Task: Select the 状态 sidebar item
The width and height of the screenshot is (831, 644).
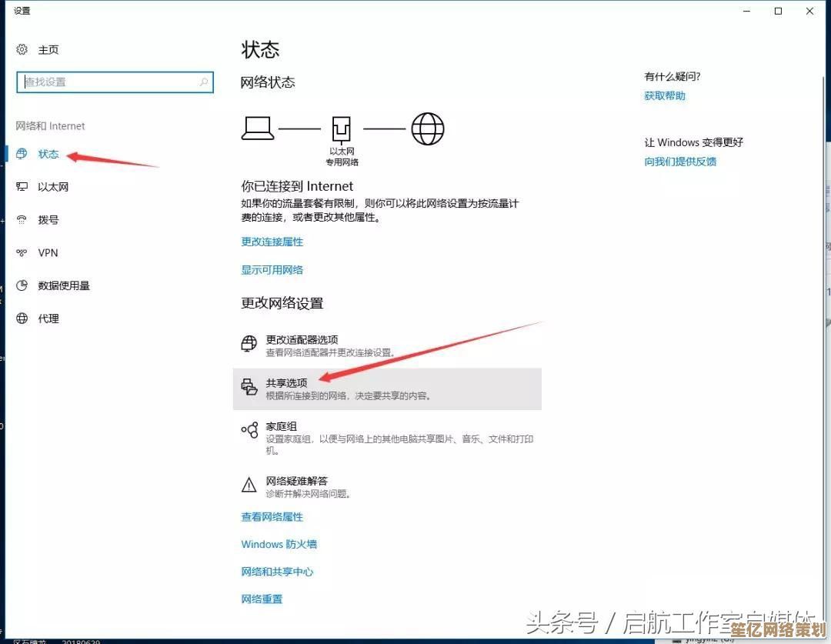Action: click(x=48, y=154)
